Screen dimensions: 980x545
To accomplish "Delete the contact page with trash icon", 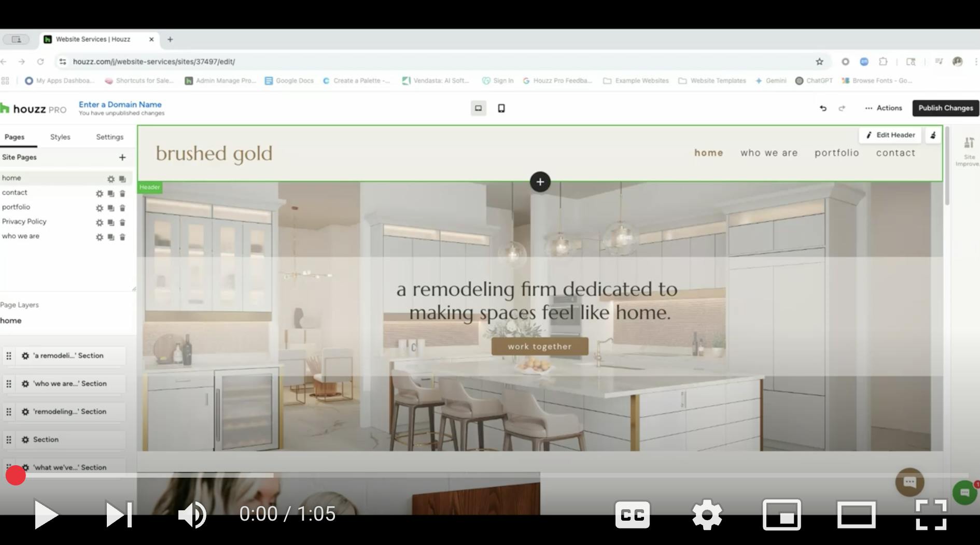I will tap(122, 194).
